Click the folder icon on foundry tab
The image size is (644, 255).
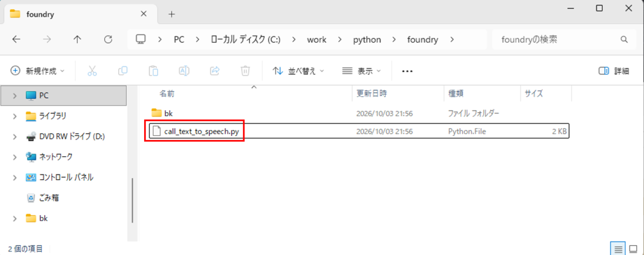(15, 14)
